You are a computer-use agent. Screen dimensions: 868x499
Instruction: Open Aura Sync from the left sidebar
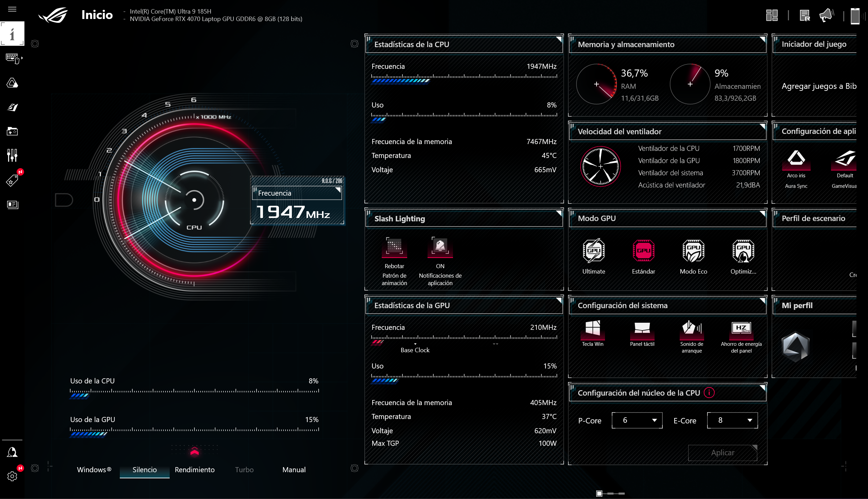pyautogui.click(x=12, y=83)
